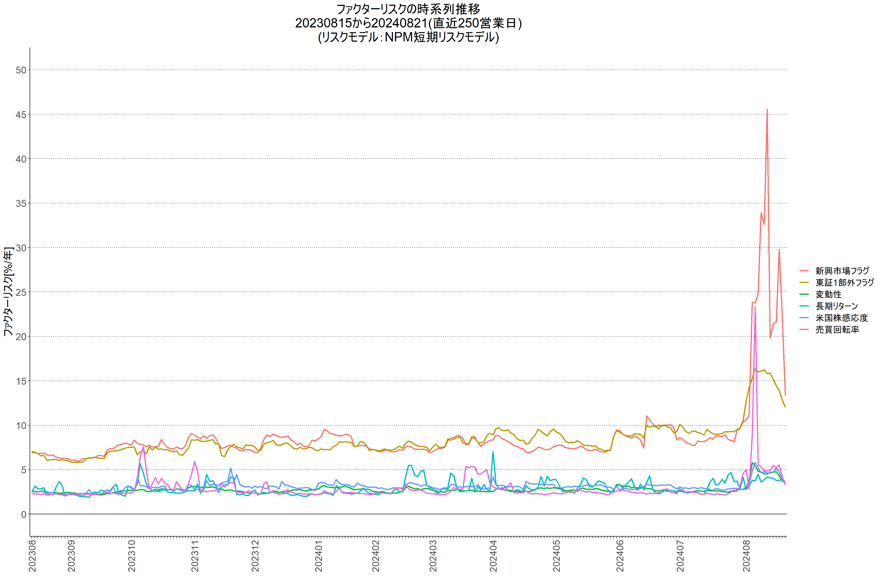Click the 202310 x-axis label
Viewport: 882px width, 588px height.
tap(131, 556)
